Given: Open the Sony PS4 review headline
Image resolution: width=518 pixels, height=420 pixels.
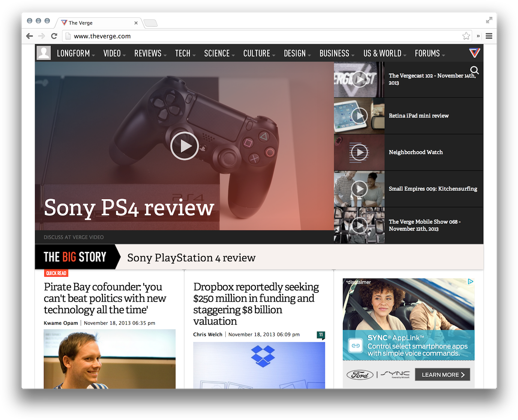Looking at the screenshot, I should (129, 208).
